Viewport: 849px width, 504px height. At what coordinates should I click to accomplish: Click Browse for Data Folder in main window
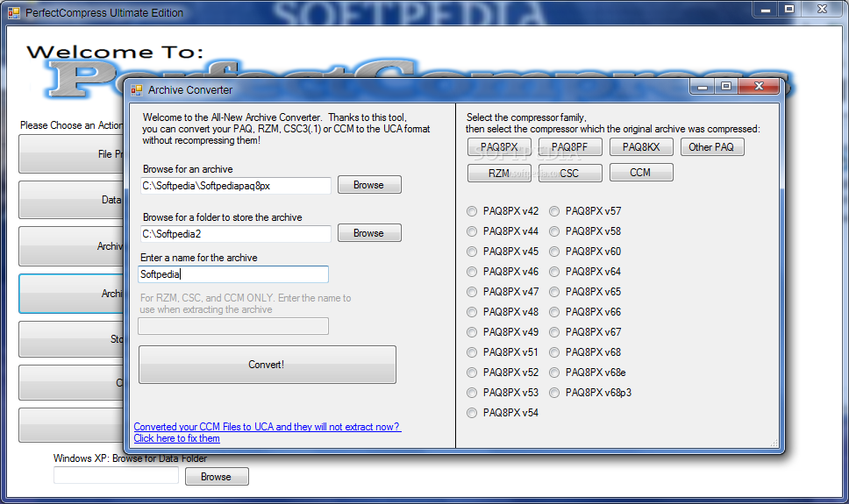pos(217,477)
